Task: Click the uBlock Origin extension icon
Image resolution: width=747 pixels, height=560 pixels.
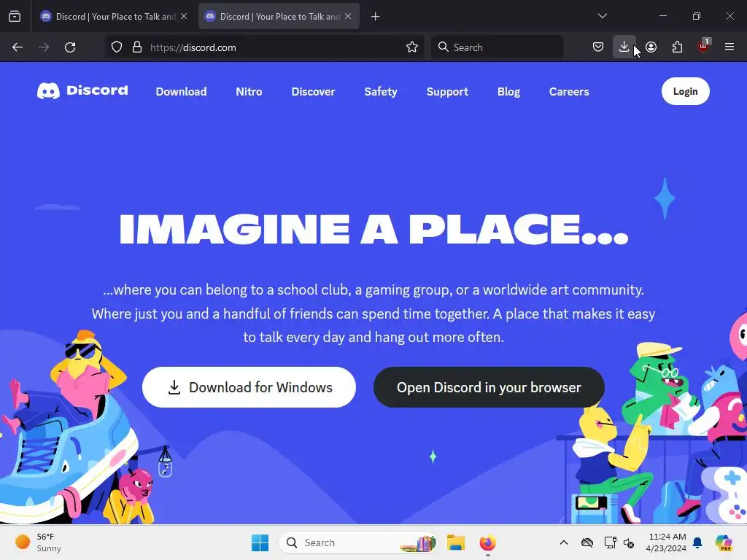Action: [703, 46]
